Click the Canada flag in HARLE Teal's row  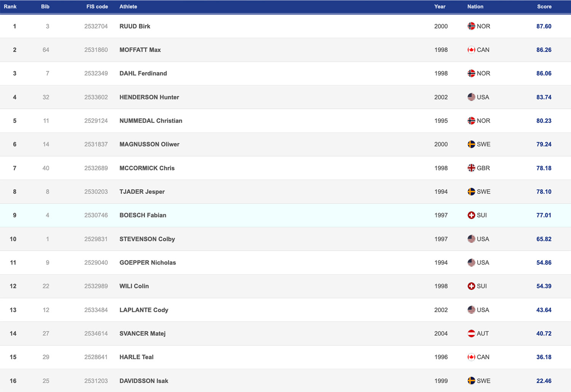471,357
